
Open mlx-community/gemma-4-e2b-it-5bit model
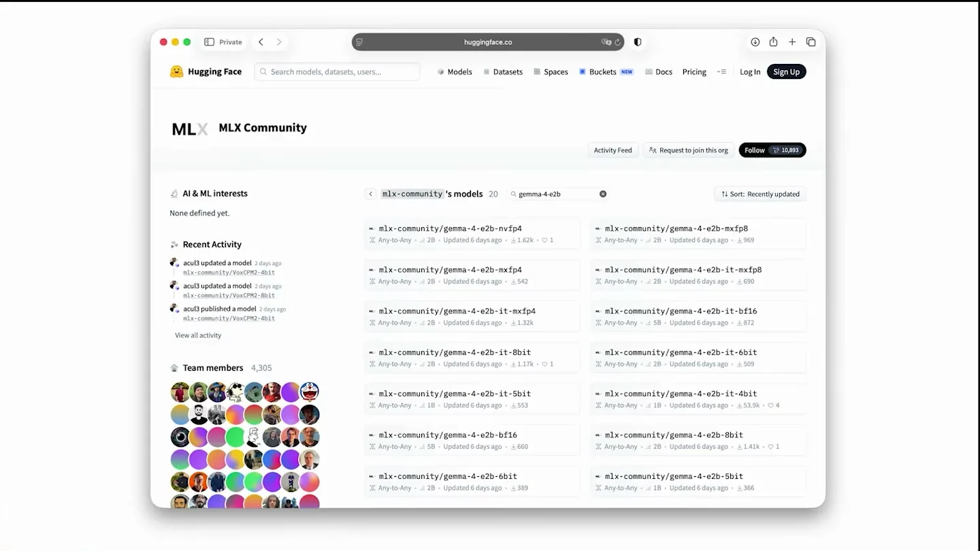(472, 399)
